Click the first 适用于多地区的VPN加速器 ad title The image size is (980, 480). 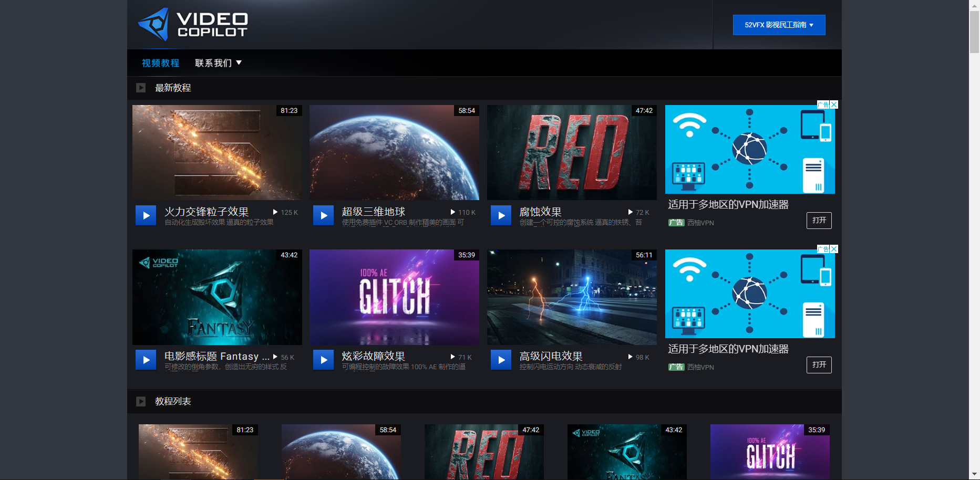click(728, 205)
